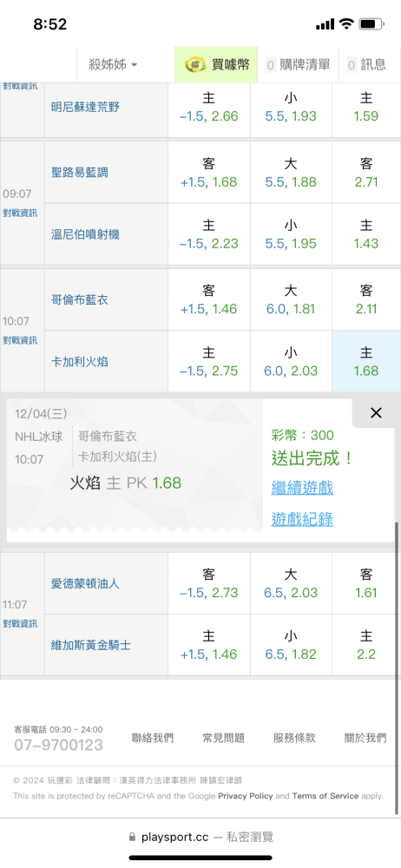Viewport: 401px width, 868px height.
Task: Open the 維加斯黃金騎士 team link
Action: pos(91,645)
